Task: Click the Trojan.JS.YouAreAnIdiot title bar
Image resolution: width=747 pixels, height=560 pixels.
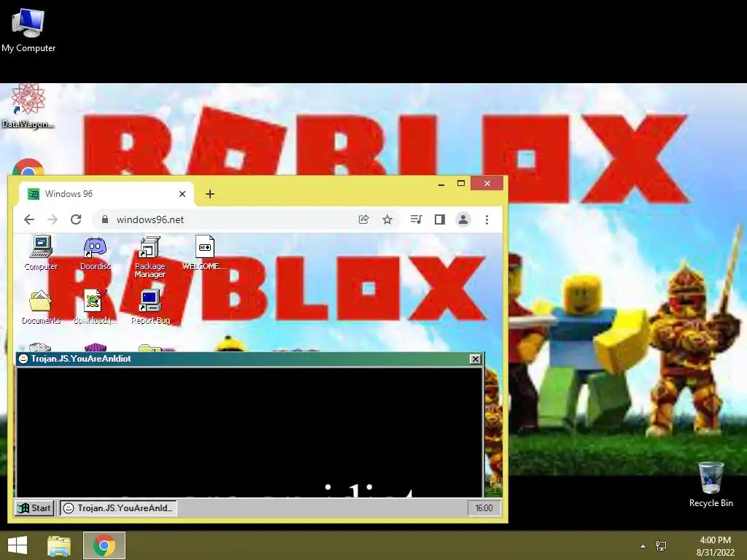Action: pyautogui.click(x=249, y=359)
